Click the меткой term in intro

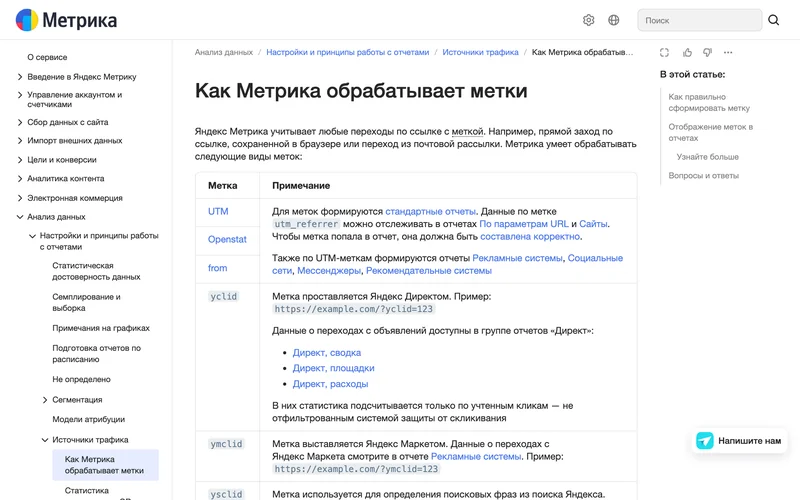[x=467, y=131]
